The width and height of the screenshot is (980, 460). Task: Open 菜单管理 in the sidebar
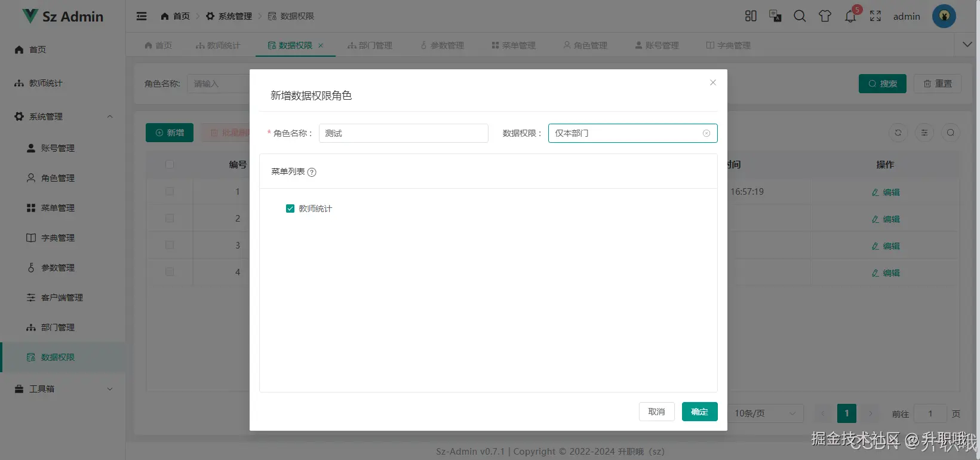[63, 208]
